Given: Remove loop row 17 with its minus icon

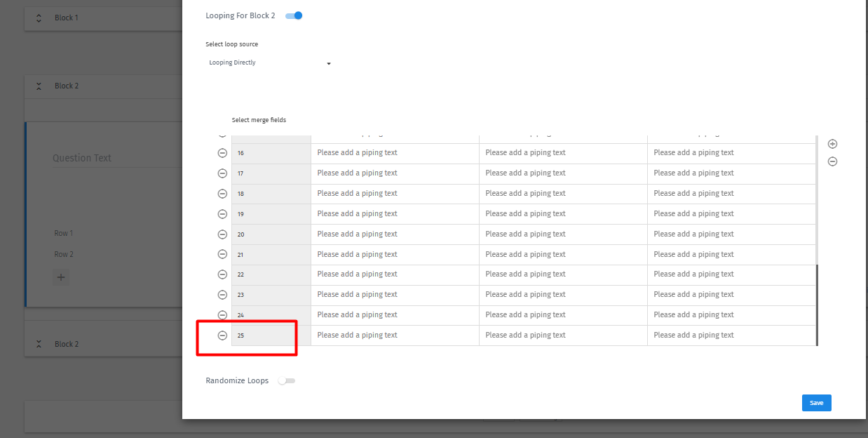Looking at the screenshot, I should tap(222, 173).
